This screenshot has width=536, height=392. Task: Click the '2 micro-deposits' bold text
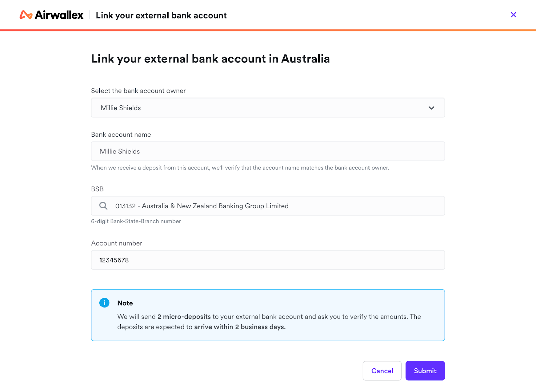click(184, 316)
